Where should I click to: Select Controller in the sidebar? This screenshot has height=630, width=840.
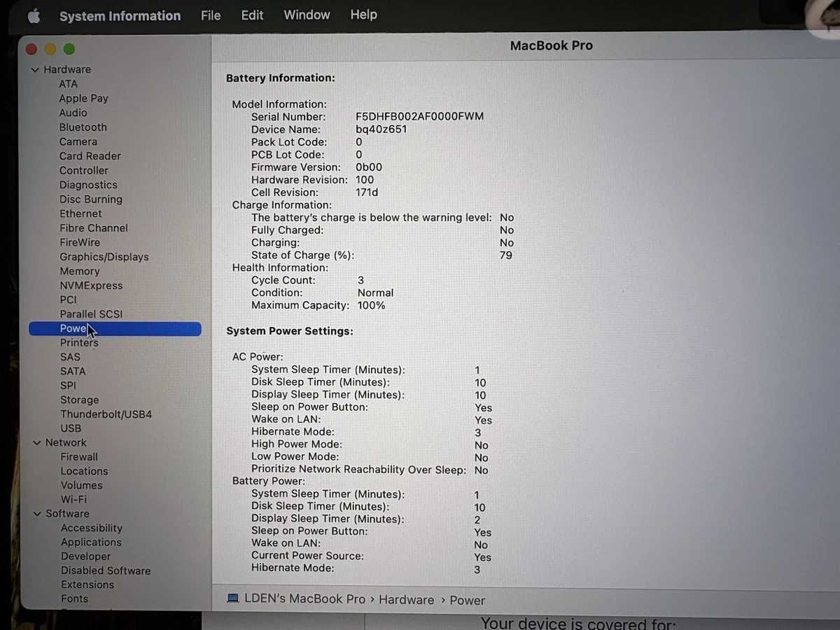83,171
